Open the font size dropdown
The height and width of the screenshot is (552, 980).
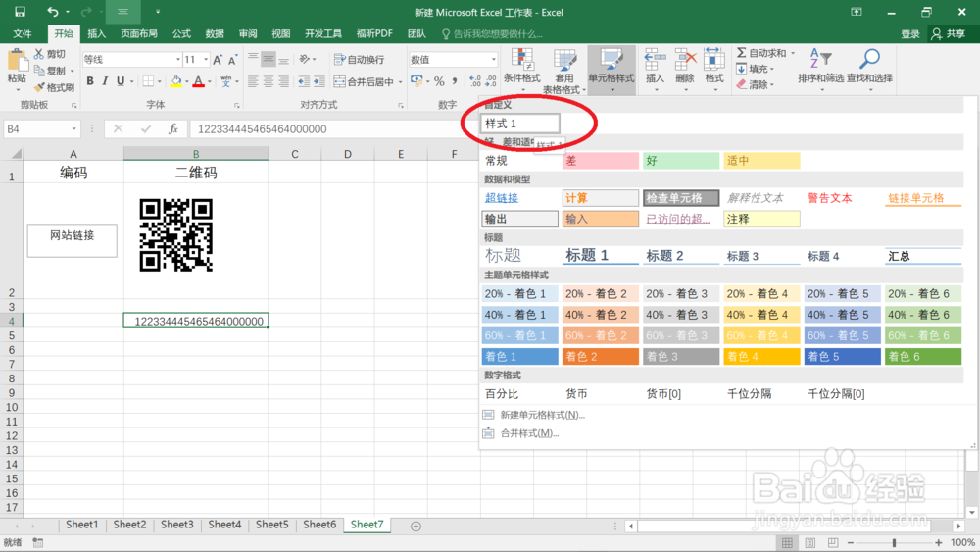tap(206, 60)
